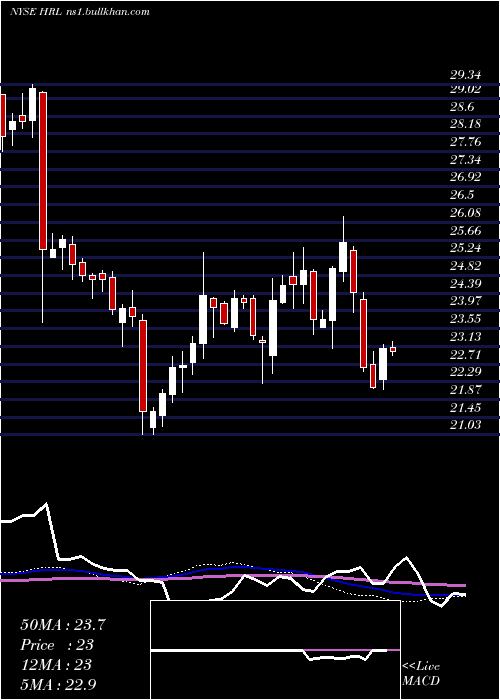Click the Price : 23 readout
The image size is (500, 700).
coord(57,645)
